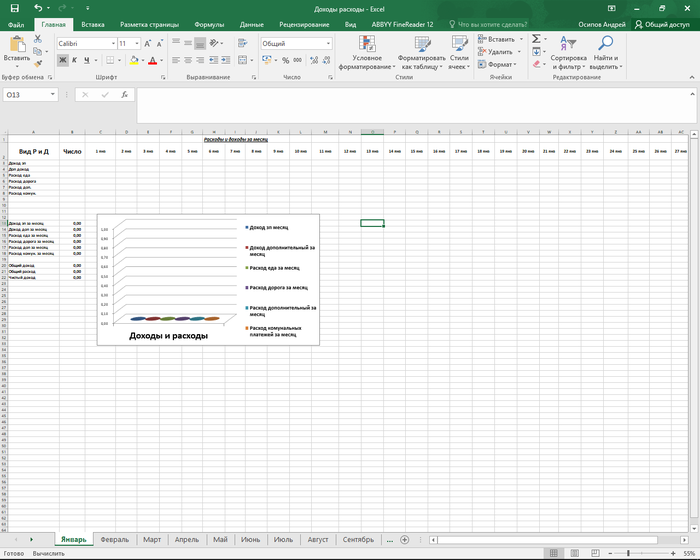The width and height of the screenshot is (700, 560).
Task: Open the Формулы ribbon tab
Action: 209,23
